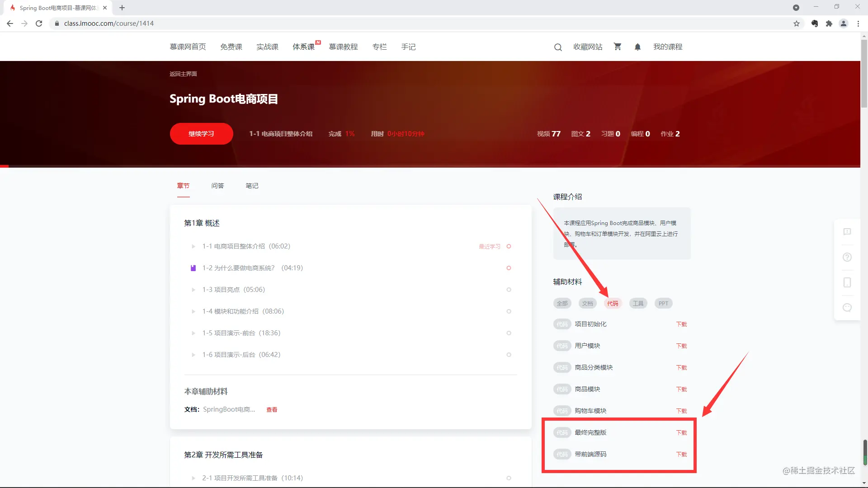
Task: Open lesson 2-1 项目开发所需工具准备
Action: (253, 478)
